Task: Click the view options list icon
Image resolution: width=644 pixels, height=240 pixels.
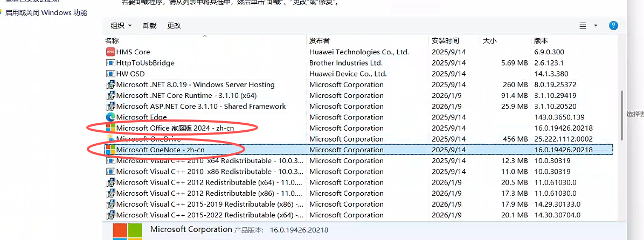Action: [583, 25]
